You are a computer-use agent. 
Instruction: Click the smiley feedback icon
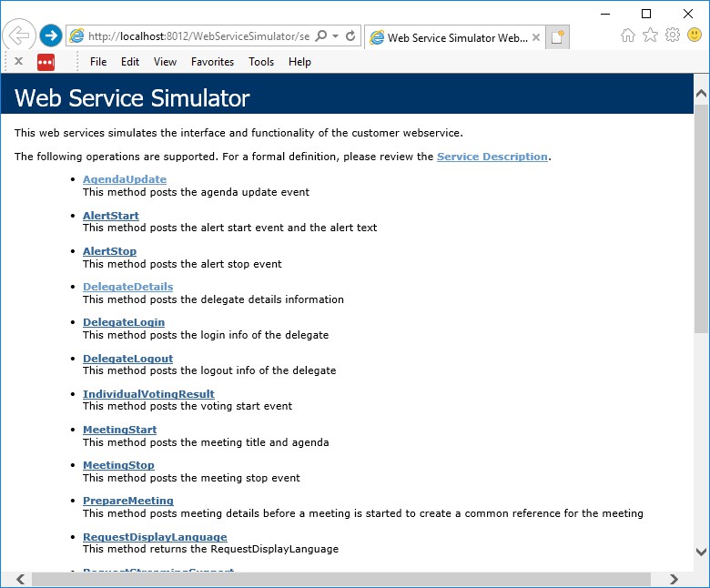pyautogui.click(x=695, y=35)
